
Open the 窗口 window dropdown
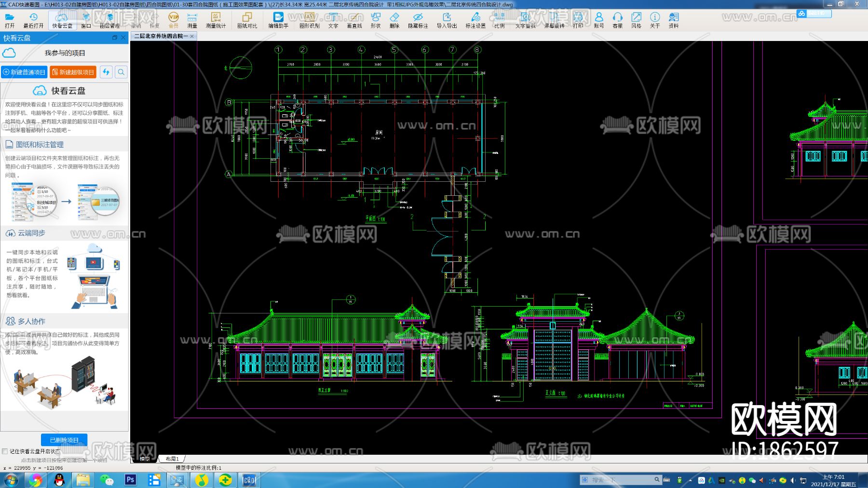pyautogui.click(x=86, y=20)
